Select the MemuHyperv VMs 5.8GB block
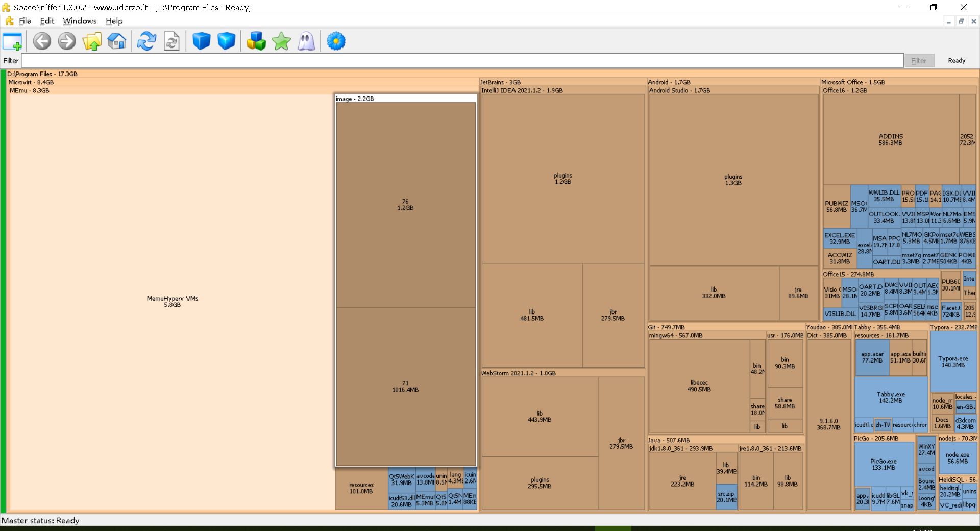Screen dimensions: 980x531 (x=172, y=302)
